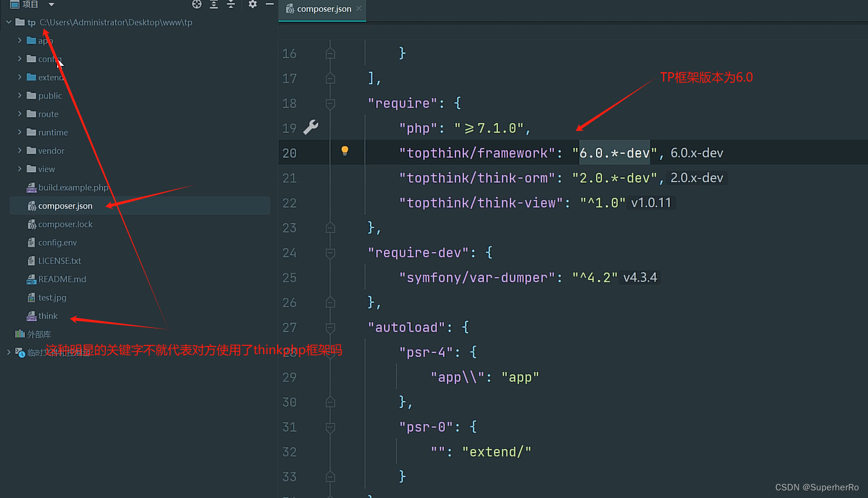Expand the runtime folder
The height and width of the screenshot is (498, 868).
point(20,132)
